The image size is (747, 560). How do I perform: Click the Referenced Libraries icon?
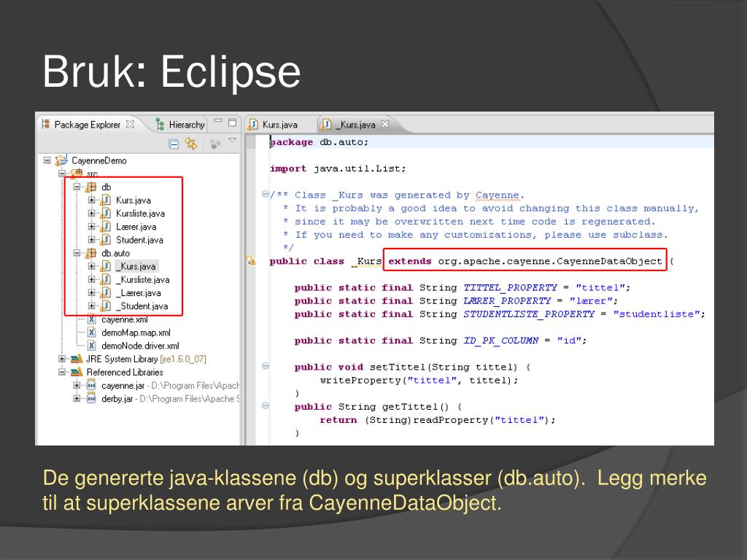point(76,372)
